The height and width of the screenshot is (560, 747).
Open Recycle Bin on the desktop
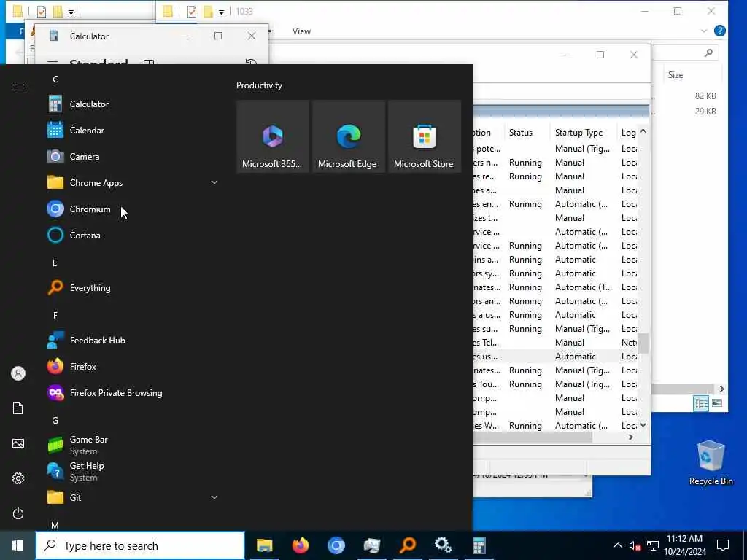click(711, 462)
